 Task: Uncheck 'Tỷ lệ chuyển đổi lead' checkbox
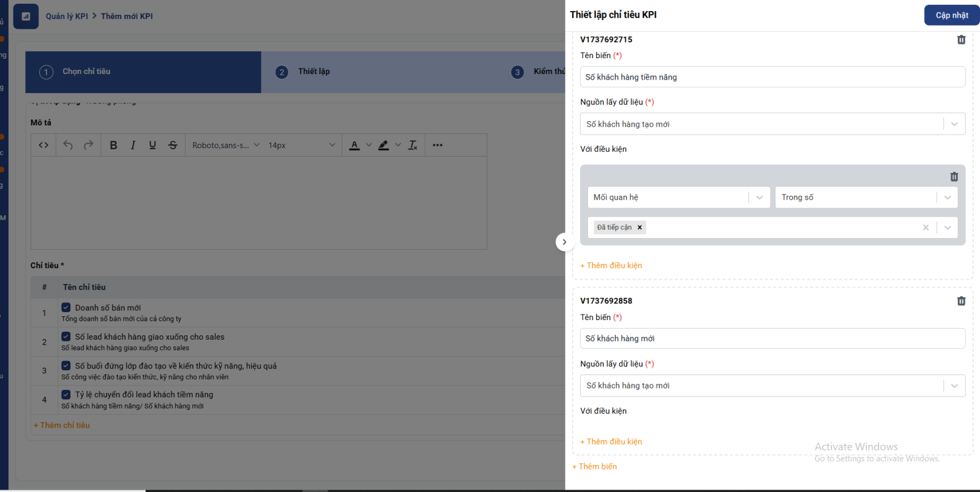[66, 395]
